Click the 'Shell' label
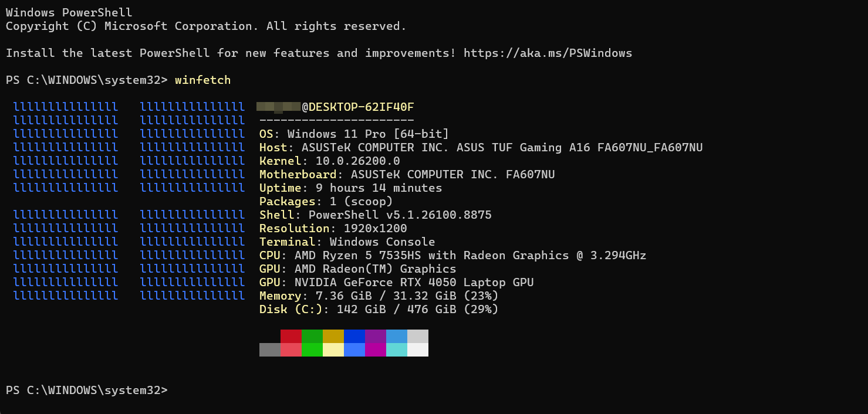 [277, 215]
